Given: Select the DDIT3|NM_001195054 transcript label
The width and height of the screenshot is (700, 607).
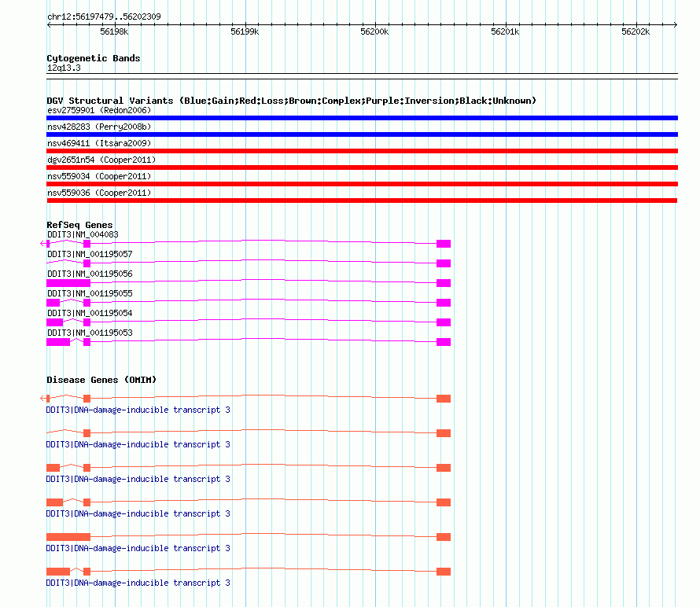Looking at the screenshot, I should pyautogui.click(x=90, y=313).
